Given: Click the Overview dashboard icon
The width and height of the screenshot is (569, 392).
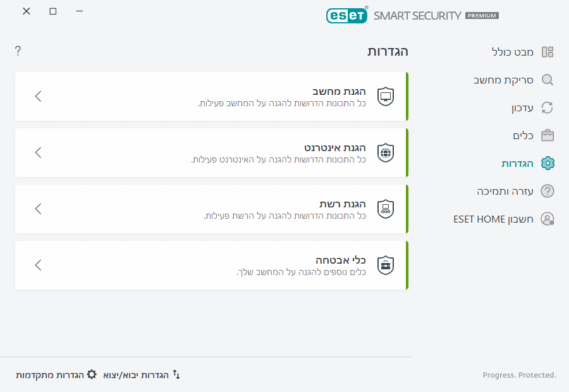Looking at the screenshot, I should coord(548,52).
